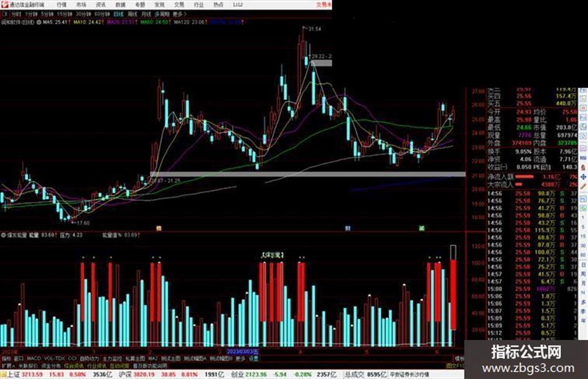The image size is (588, 379).
Task: Switch to 1分钟 period tab
Action: point(31,14)
